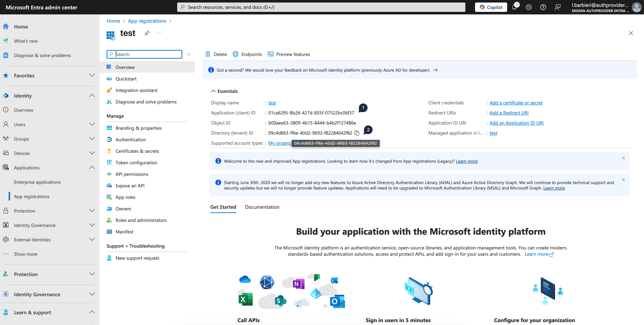Focus the app menu Search field

point(144,54)
